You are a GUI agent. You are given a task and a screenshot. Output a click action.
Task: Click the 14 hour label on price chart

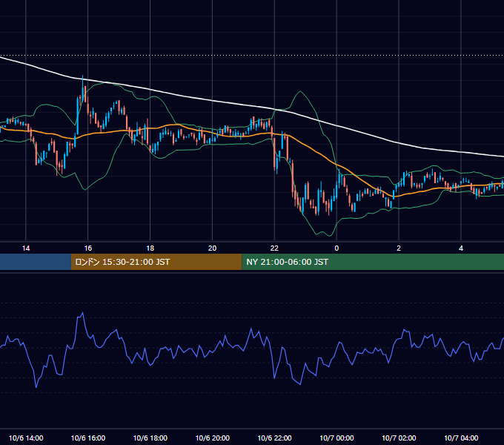coord(26,248)
